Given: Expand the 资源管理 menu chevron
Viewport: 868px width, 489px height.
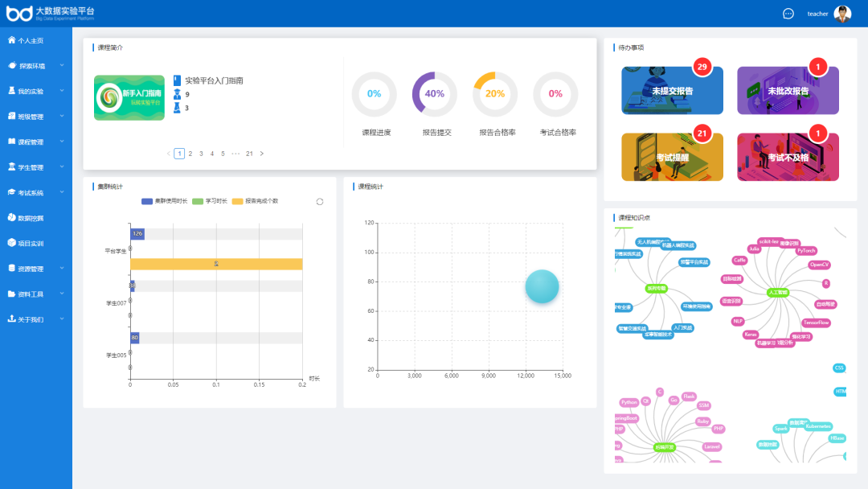Looking at the screenshot, I should (x=61, y=268).
